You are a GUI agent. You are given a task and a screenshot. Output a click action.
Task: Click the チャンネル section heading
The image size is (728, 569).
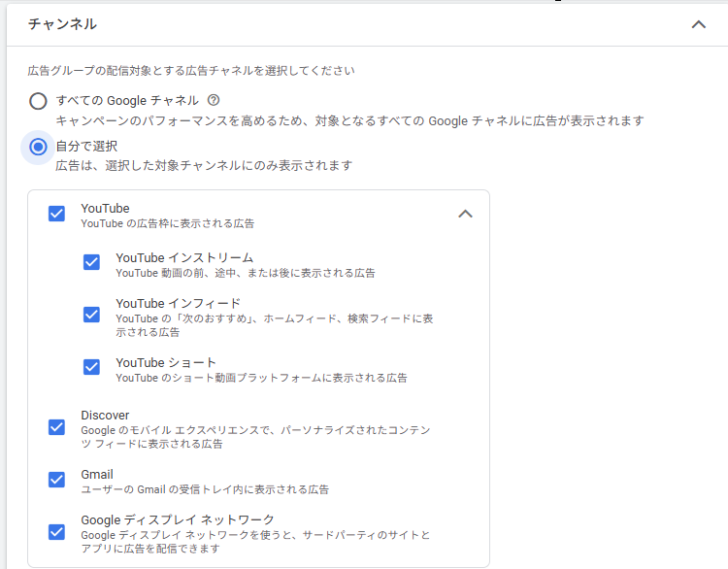click(x=62, y=24)
